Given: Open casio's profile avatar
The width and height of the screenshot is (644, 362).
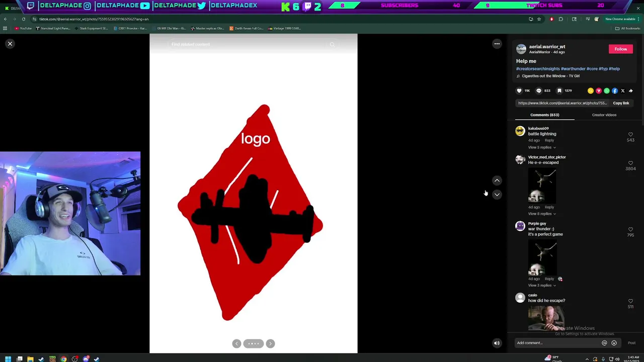Looking at the screenshot, I should point(520,298).
